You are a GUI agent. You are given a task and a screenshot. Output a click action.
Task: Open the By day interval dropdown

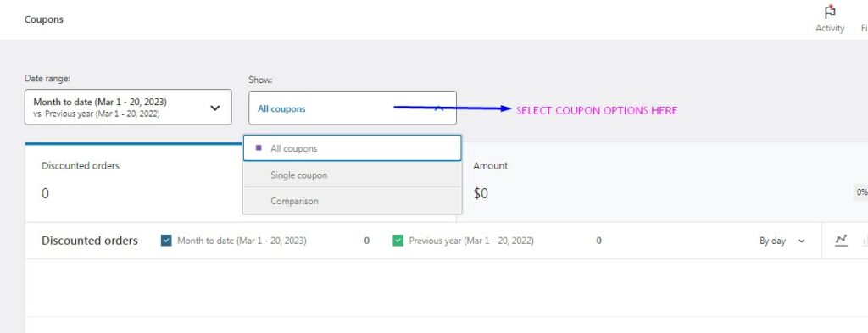click(782, 241)
